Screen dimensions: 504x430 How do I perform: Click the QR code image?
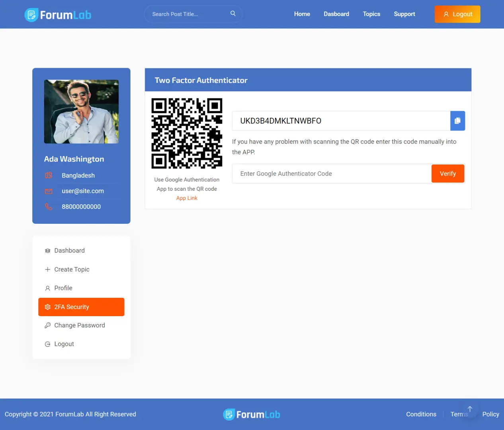point(187,133)
